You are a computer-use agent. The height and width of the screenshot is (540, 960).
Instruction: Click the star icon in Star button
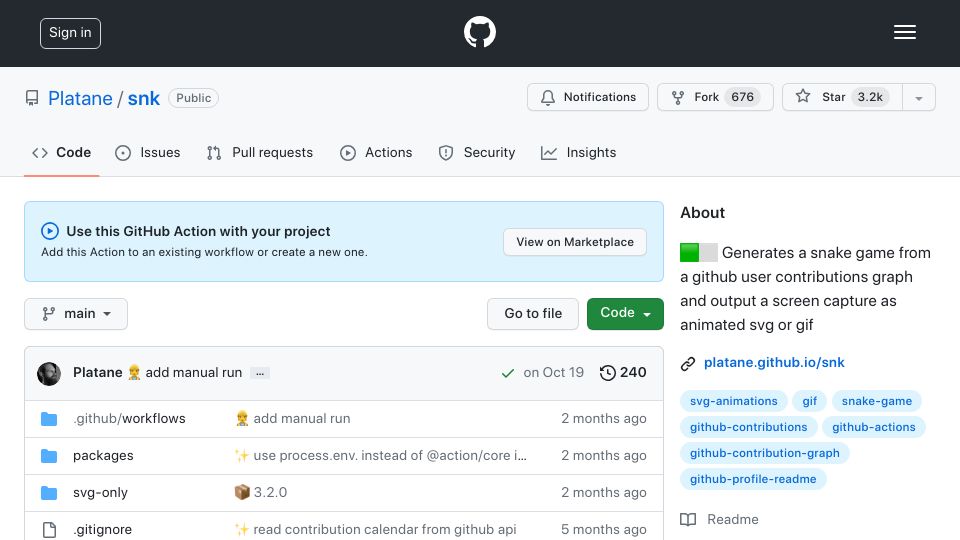[x=803, y=96]
